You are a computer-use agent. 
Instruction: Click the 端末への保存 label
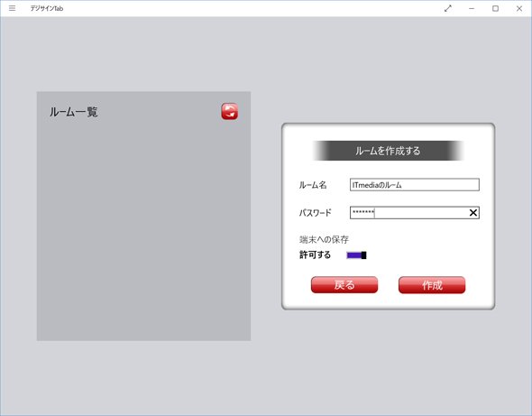point(324,239)
